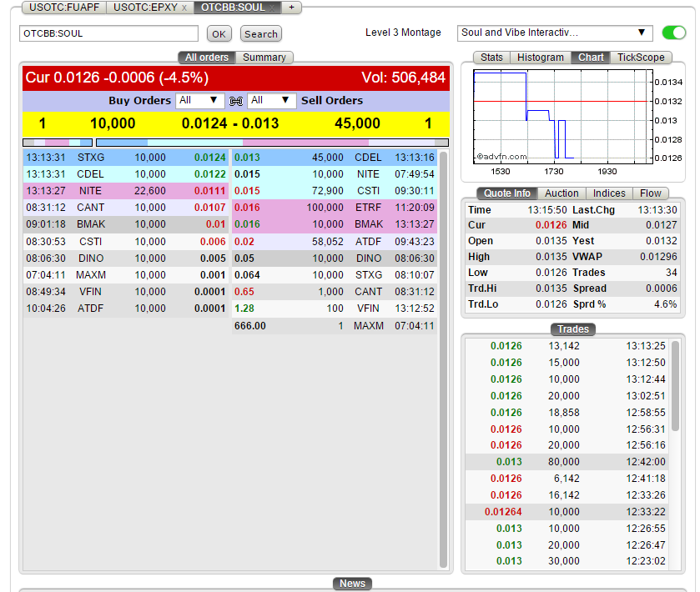
Task: Click the trade at 13:13:25 for 13,142
Action: (x=567, y=346)
